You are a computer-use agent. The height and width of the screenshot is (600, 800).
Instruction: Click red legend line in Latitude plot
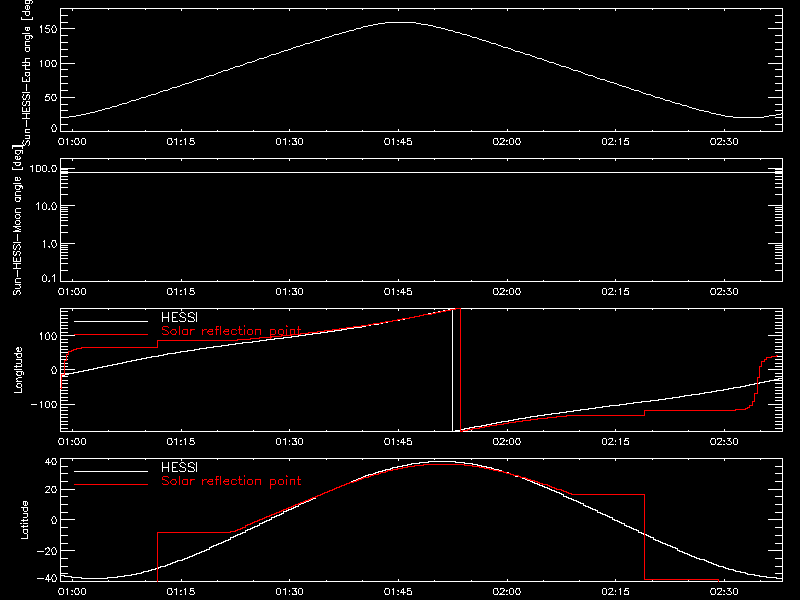111,485
